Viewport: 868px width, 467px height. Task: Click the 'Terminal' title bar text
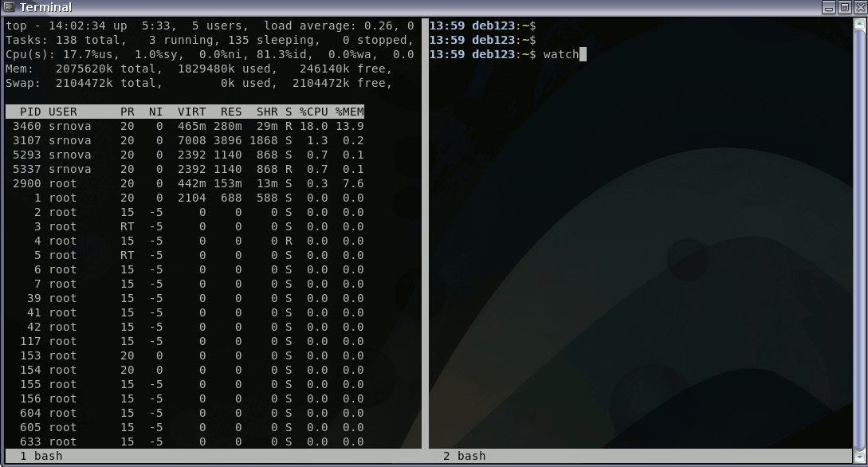(45, 7)
